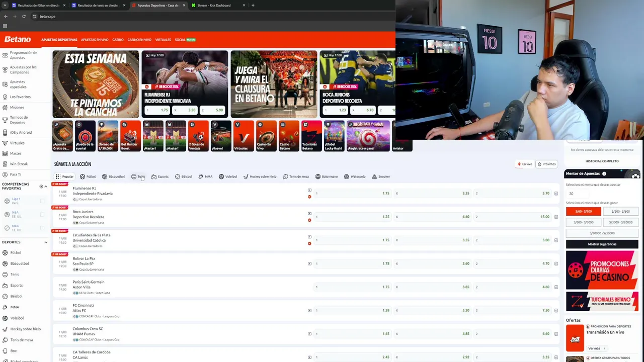Expand more markets for Bolivar La Paz match

click(556, 263)
